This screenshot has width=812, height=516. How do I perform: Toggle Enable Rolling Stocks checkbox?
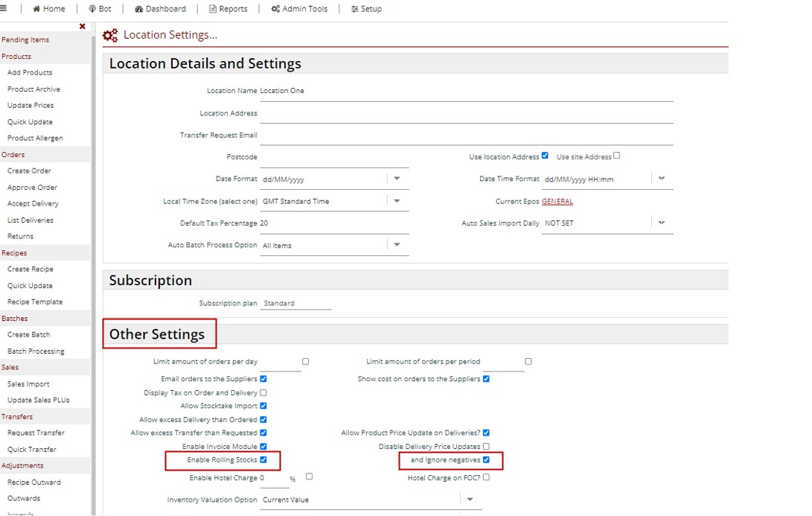[x=263, y=460]
